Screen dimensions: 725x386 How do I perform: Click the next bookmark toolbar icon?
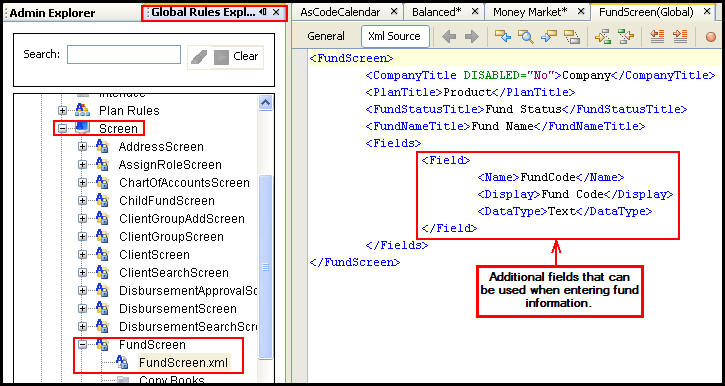point(626,37)
